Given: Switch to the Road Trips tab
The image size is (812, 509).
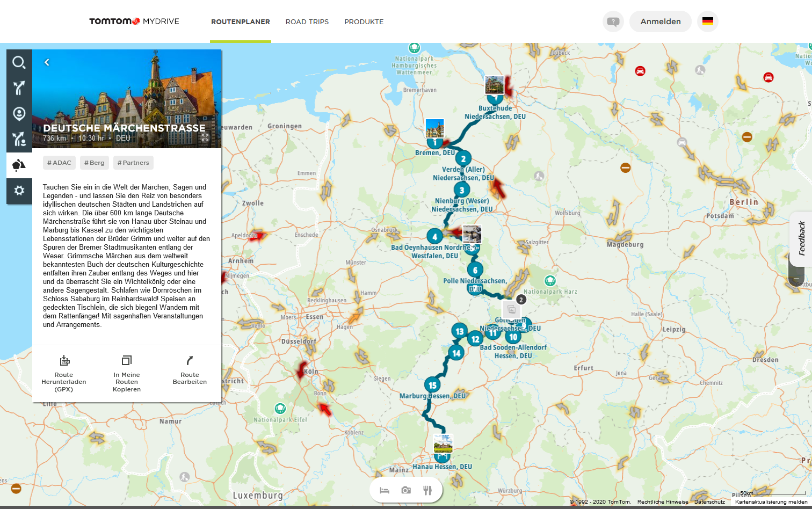Looking at the screenshot, I should tap(307, 22).
